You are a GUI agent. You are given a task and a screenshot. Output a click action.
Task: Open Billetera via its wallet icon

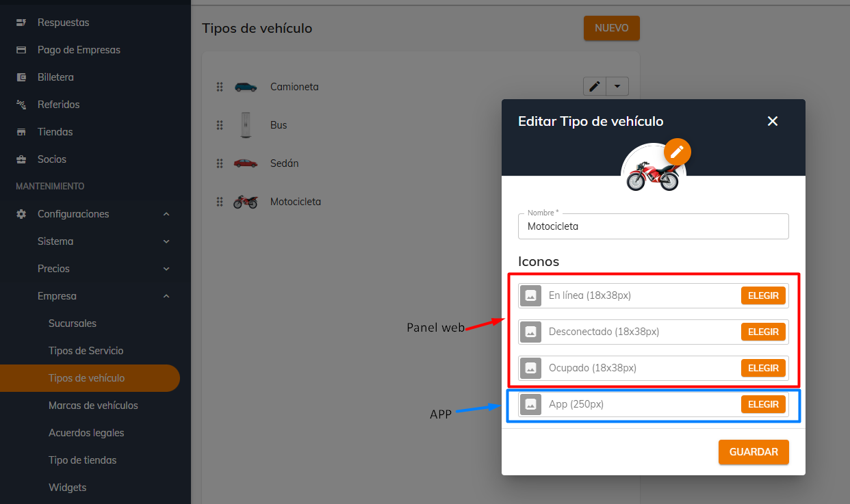tap(21, 77)
